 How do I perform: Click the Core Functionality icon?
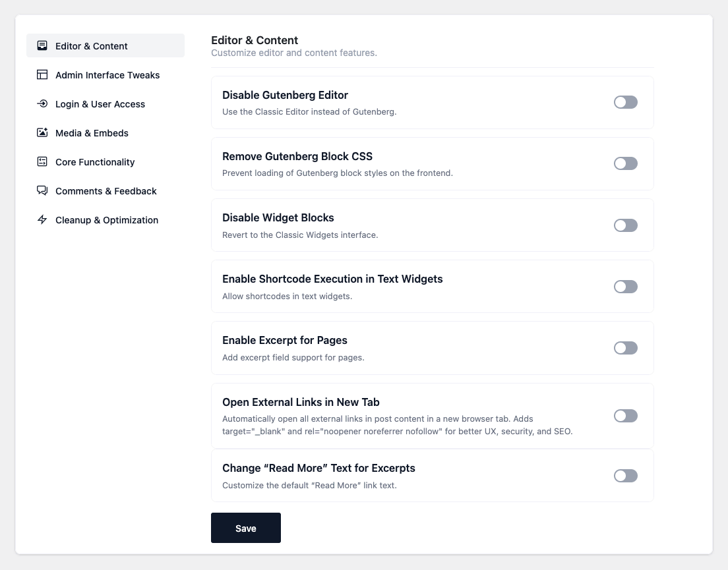[42, 162]
